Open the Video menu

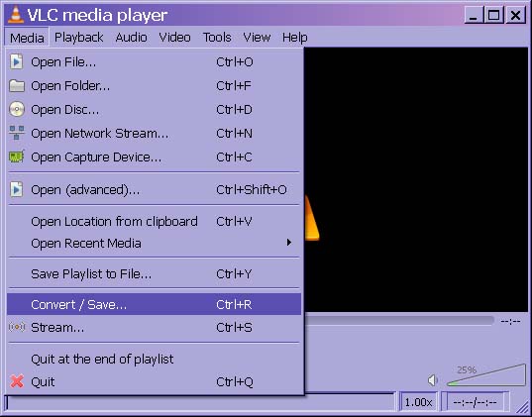click(x=174, y=38)
